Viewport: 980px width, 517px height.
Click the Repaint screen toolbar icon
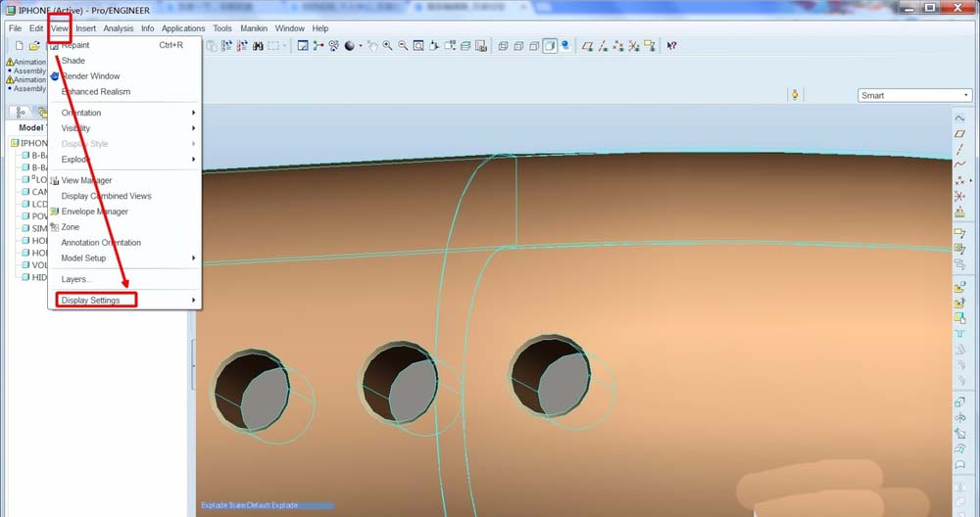(303, 46)
